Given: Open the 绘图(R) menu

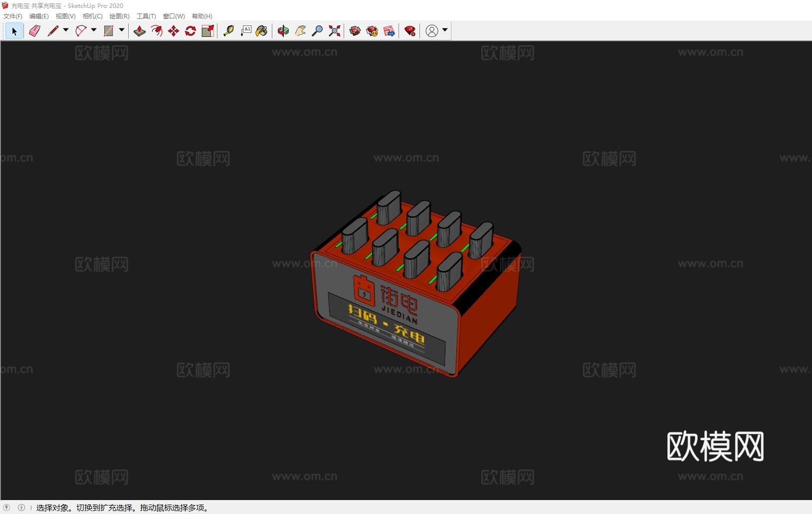Looking at the screenshot, I should [x=120, y=16].
